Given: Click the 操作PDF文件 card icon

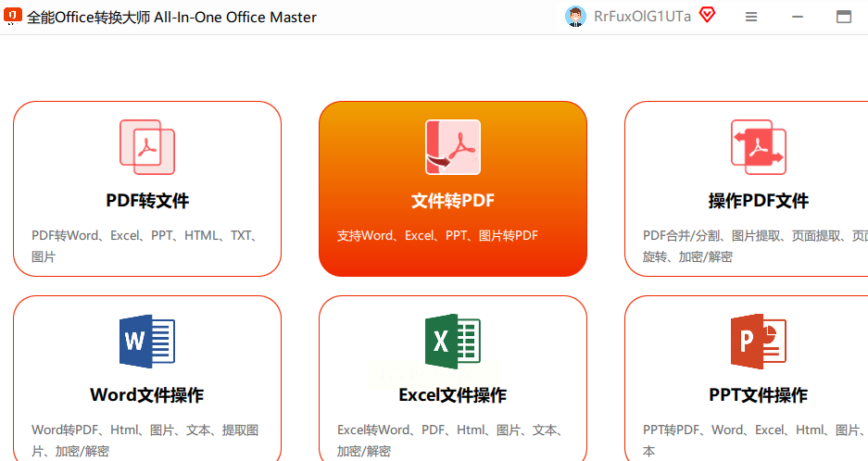Looking at the screenshot, I should click(x=759, y=147).
